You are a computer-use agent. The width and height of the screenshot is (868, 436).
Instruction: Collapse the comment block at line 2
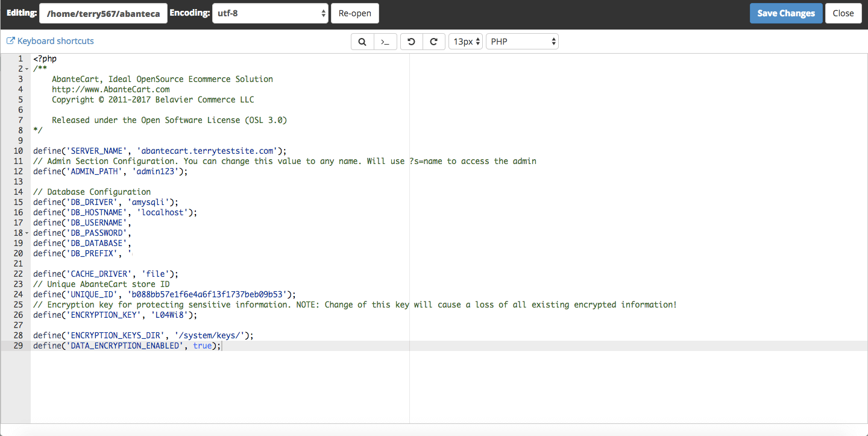pyautogui.click(x=27, y=69)
